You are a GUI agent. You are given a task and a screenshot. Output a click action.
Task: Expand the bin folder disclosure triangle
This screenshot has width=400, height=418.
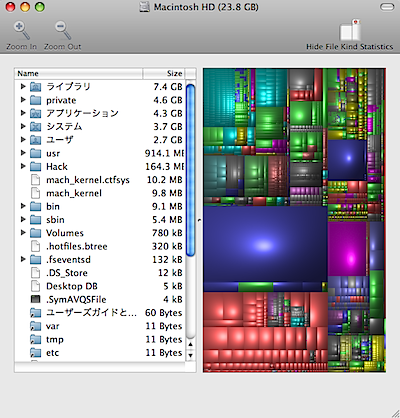click(23, 206)
